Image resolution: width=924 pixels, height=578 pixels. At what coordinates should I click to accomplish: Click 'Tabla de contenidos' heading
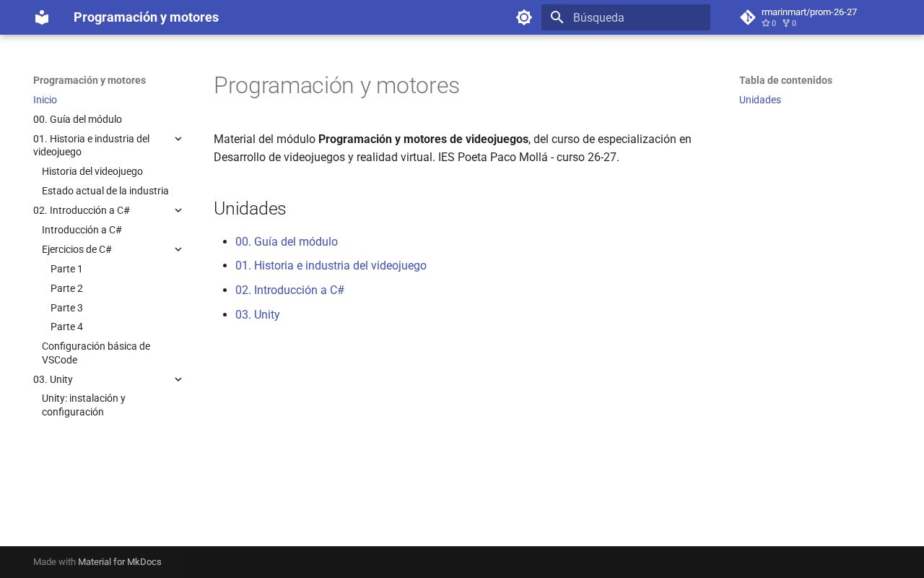pyautogui.click(x=785, y=80)
